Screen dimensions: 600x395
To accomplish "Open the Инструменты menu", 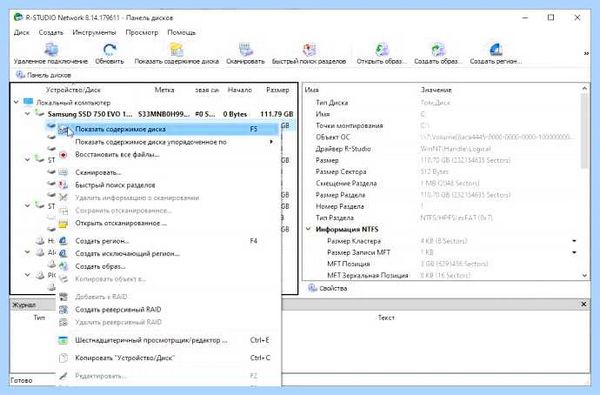I will click(94, 33).
